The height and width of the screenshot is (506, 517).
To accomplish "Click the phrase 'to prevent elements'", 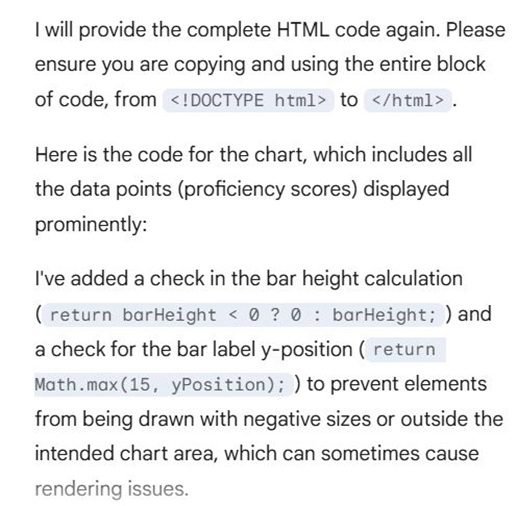I will pos(397,384).
